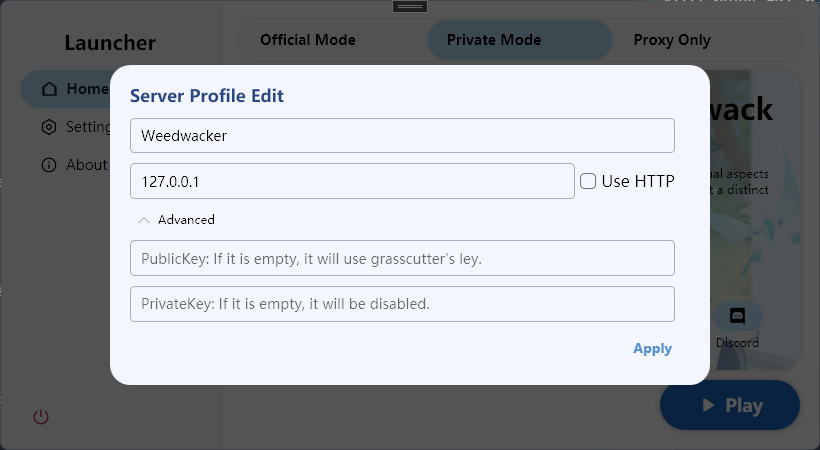Viewport: 820px width, 450px height.
Task: Click the Use HTTP label text
Action: pos(638,181)
